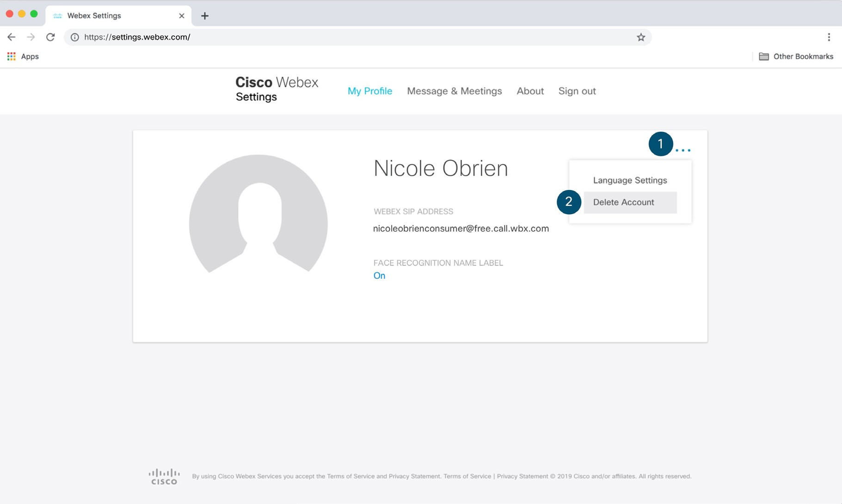This screenshot has height=504, width=842.
Task: Click the browser back arrow
Action: (12, 37)
